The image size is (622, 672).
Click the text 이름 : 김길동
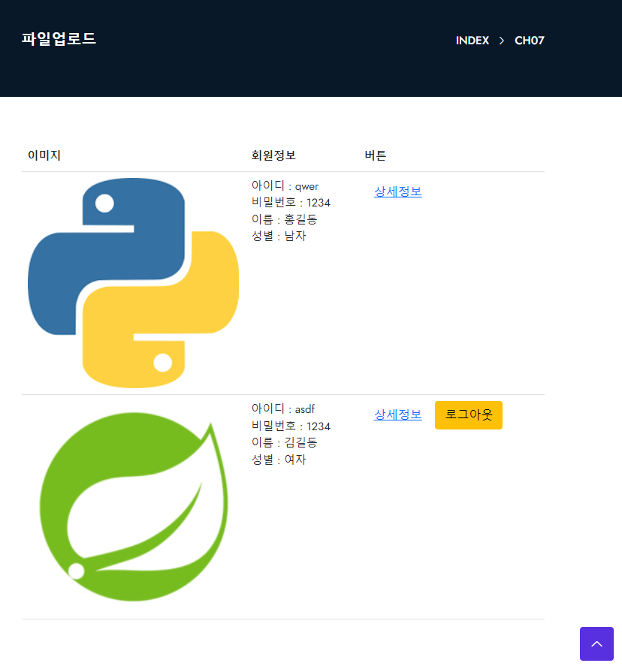click(284, 442)
